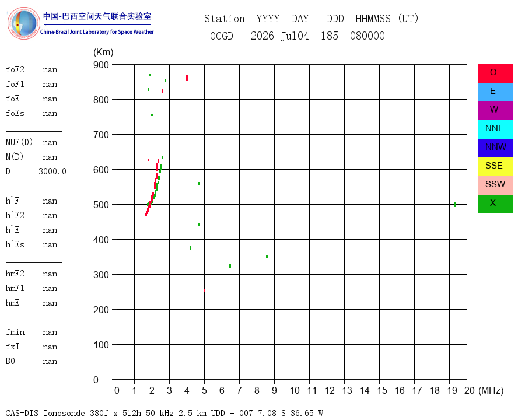Click the dark blue NNW legend swatch
Screen dimensions: 525x420
pyautogui.click(x=495, y=148)
